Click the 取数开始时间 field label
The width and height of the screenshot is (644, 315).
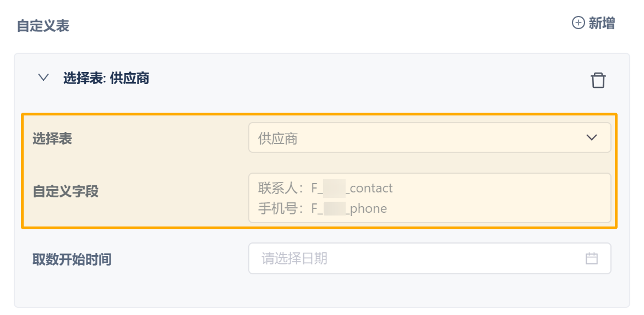(x=72, y=259)
